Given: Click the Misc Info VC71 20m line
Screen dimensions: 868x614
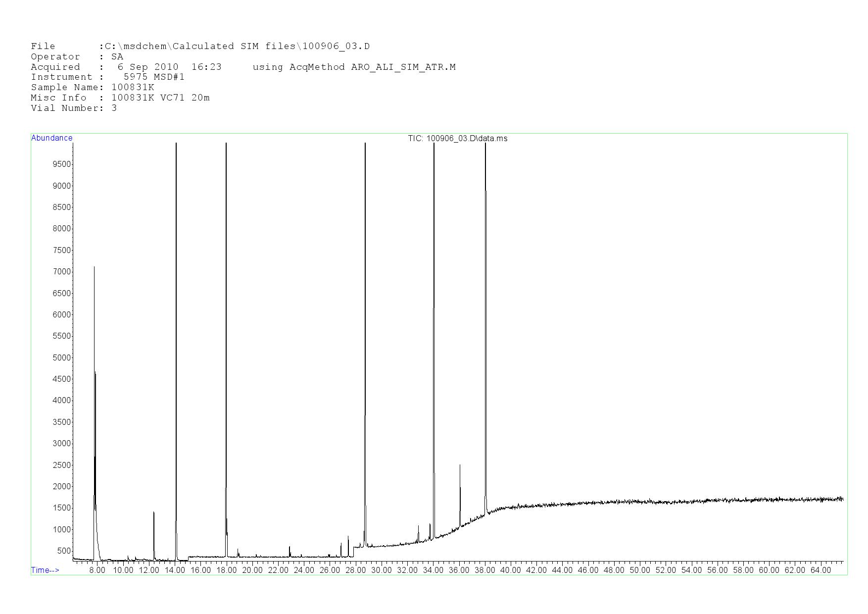Looking at the screenshot, I should coord(120,98).
